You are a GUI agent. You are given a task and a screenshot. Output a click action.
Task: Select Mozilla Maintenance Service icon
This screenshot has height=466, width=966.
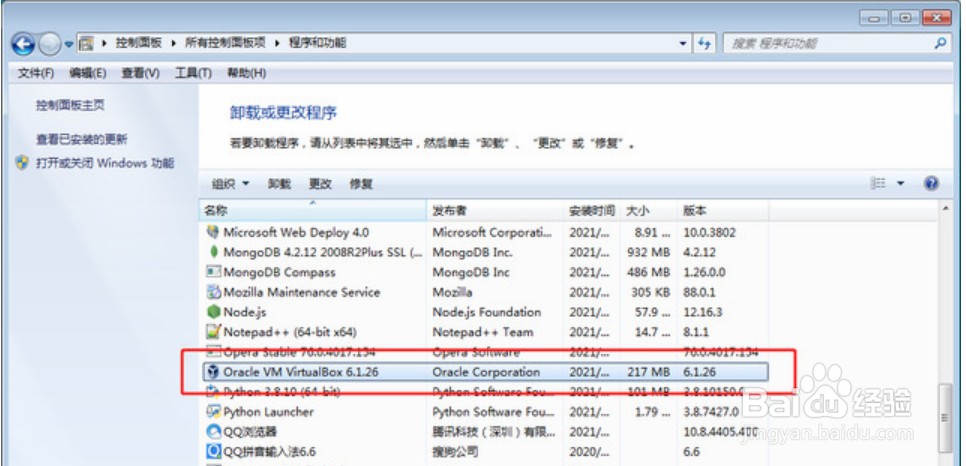tap(213, 292)
